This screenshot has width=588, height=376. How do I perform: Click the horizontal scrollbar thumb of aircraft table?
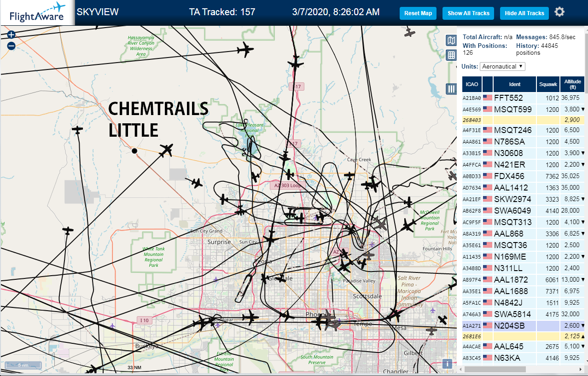point(495,369)
